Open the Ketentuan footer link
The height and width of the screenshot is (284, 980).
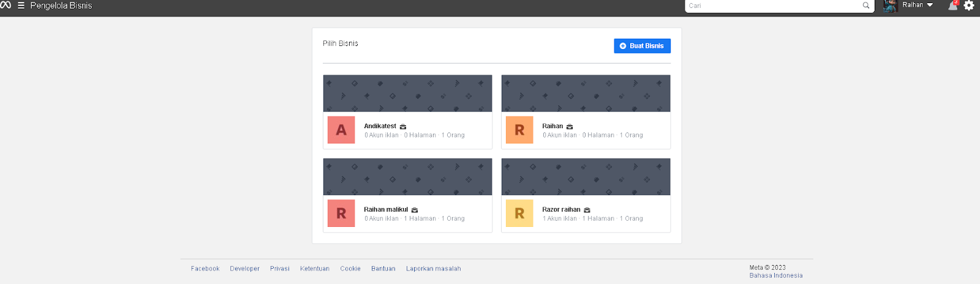coord(315,269)
